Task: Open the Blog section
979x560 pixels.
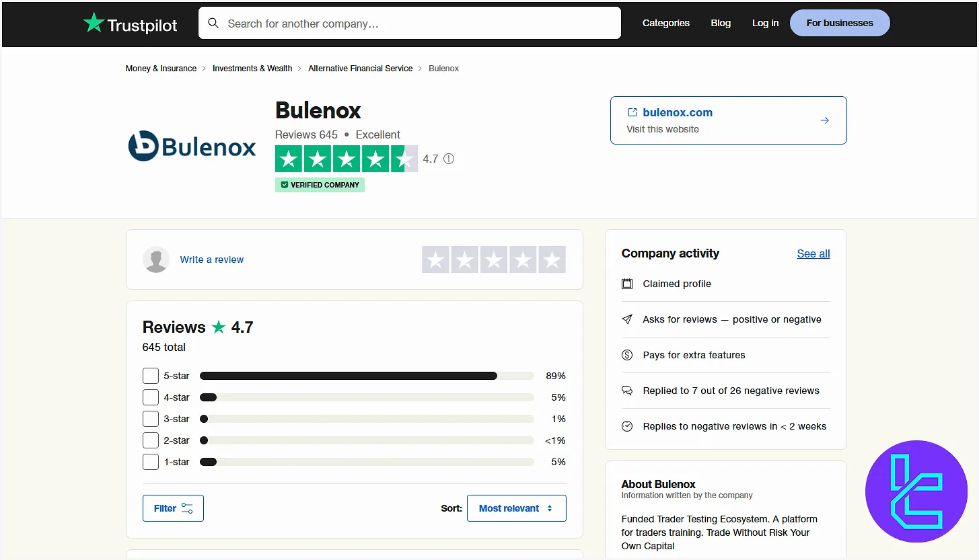Action: coord(720,23)
